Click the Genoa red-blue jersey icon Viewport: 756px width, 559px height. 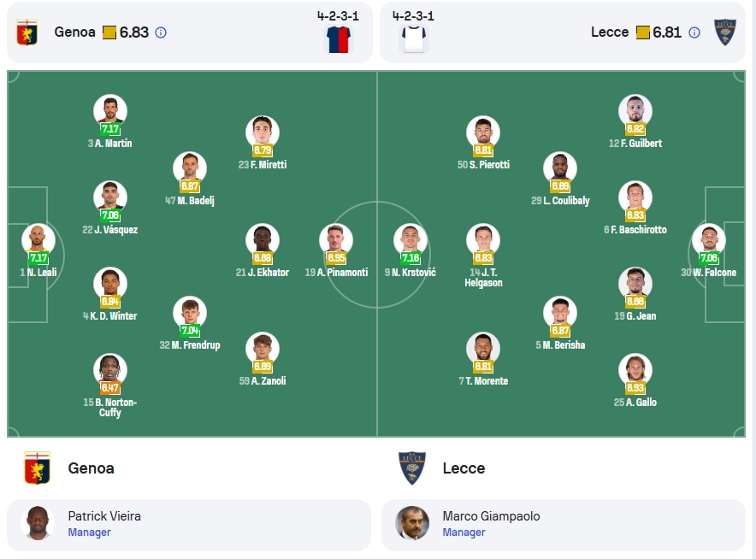point(338,39)
